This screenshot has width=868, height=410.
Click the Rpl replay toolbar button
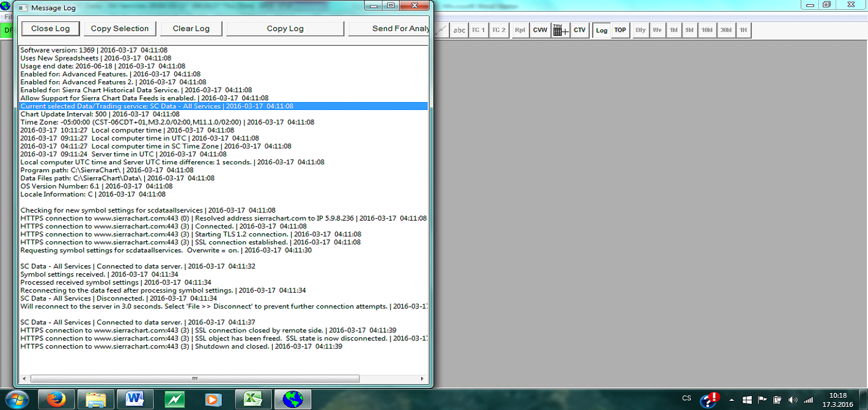520,30
